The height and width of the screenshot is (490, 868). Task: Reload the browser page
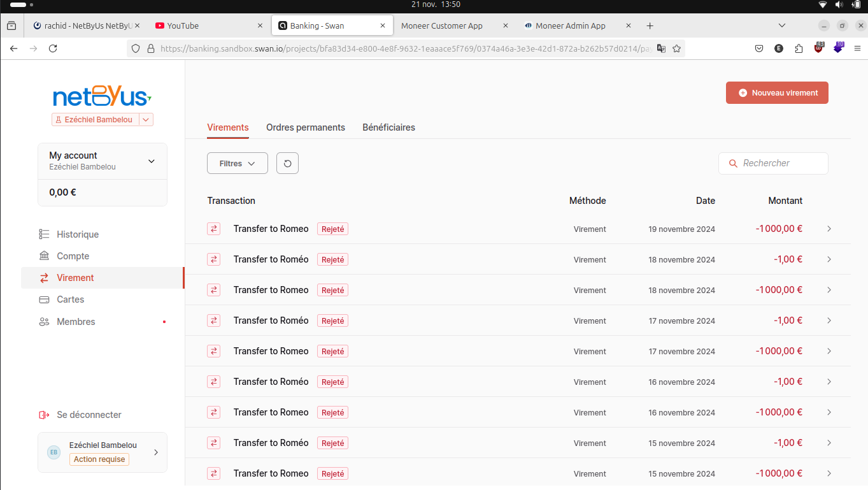[53, 48]
